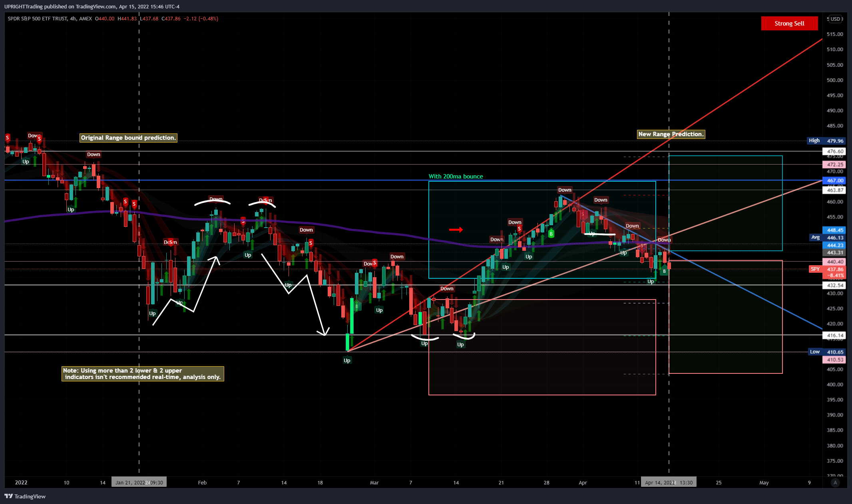Click the High 479.96 price label
Viewport: 852px width, 504px height.
826,141
